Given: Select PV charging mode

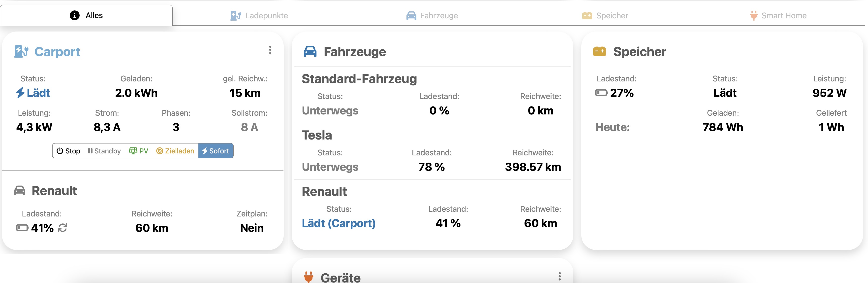Looking at the screenshot, I should tap(138, 151).
